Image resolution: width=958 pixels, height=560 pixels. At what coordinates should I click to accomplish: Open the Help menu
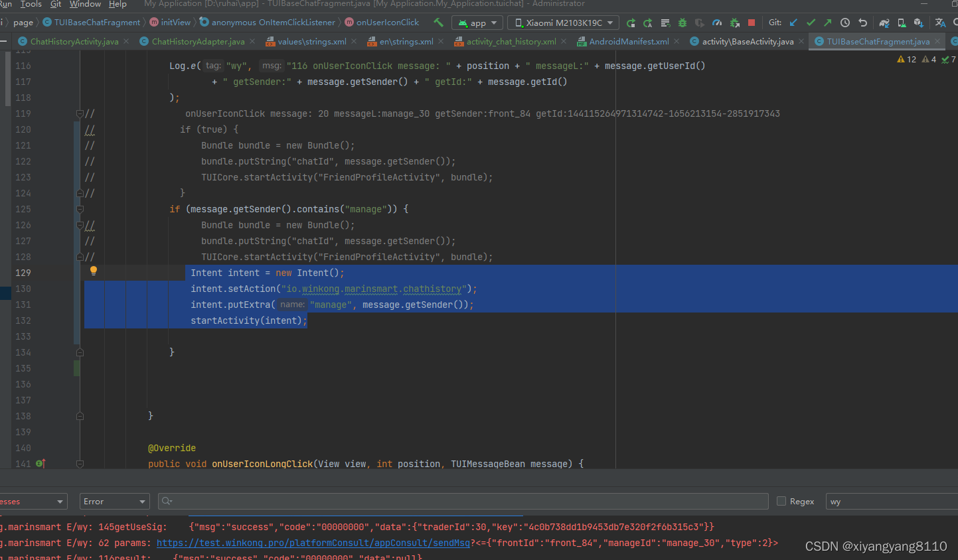(118, 4)
